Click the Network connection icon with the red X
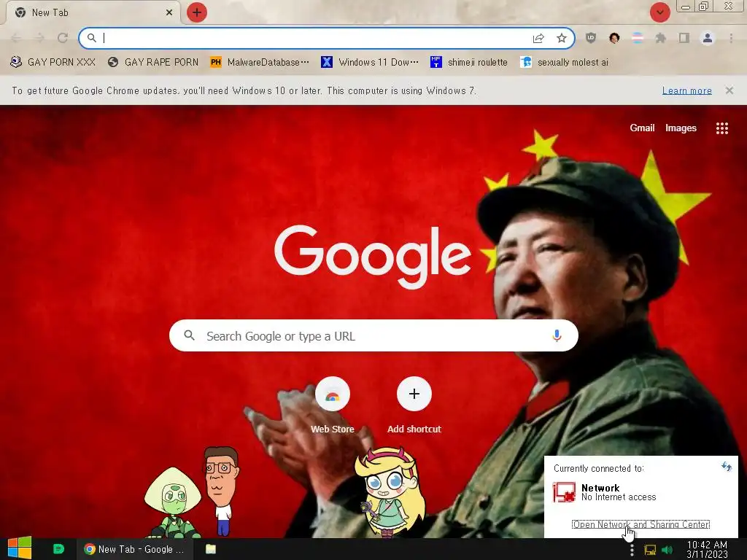 click(564, 492)
